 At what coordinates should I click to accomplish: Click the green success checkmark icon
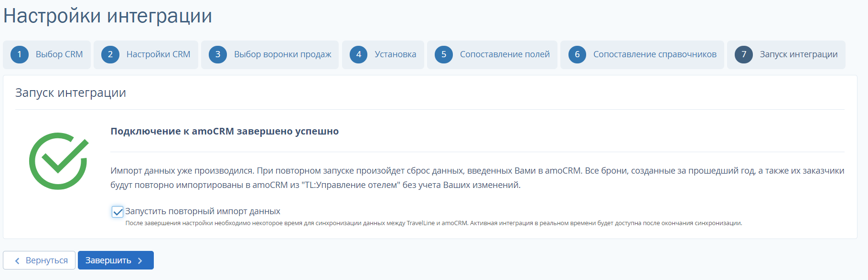(59, 161)
